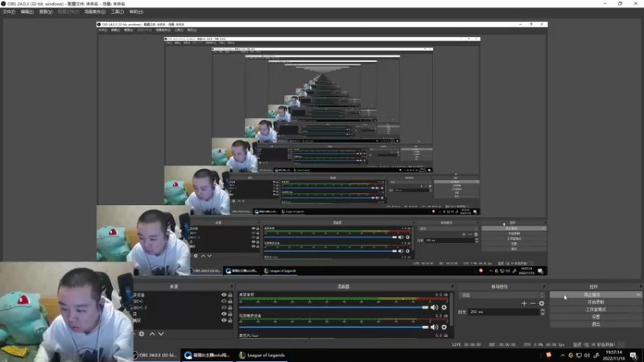
Task: Click the red tray app icon
Action: pos(549,356)
